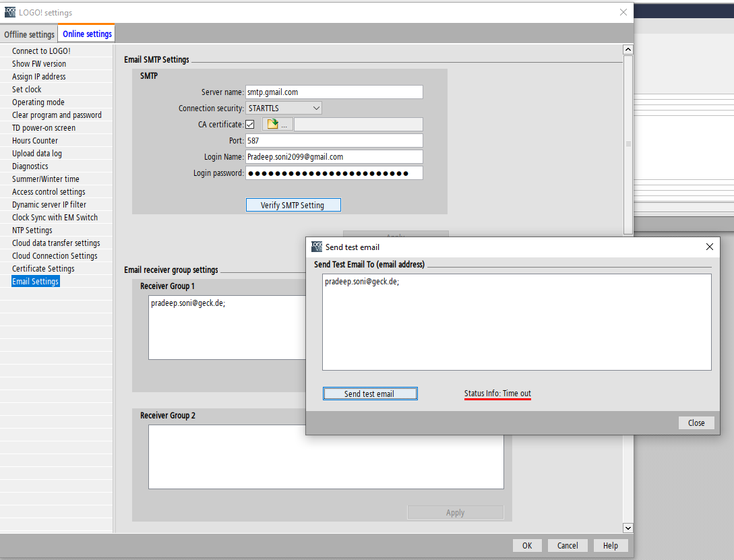This screenshot has width=734, height=560.
Task: Click scroll down arrow of settings panel
Action: 628,528
